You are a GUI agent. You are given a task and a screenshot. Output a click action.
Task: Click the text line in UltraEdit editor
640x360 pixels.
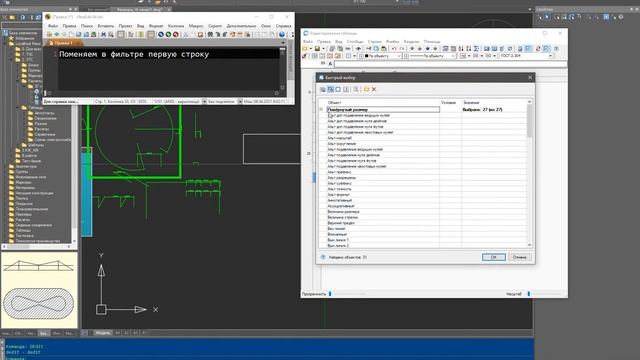(x=134, y=54)
